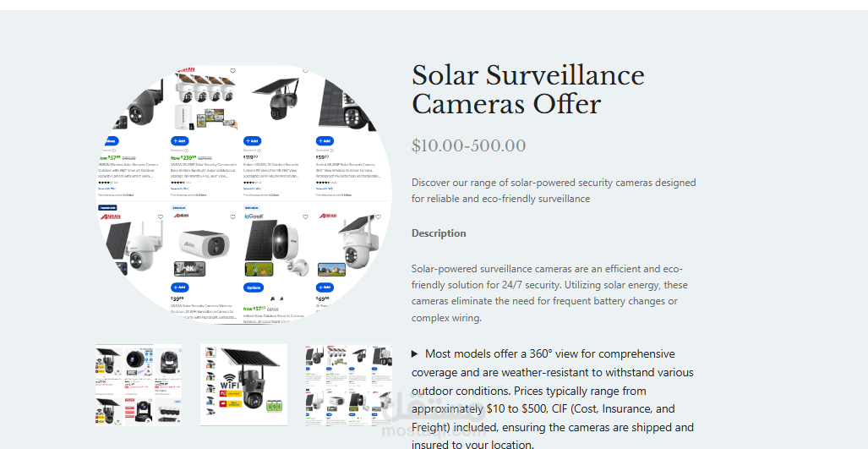The height and width of the screenshot is (449, 868).
Task: Select the WiFi solar camera thumbnail
Action: tap(243, 385)
